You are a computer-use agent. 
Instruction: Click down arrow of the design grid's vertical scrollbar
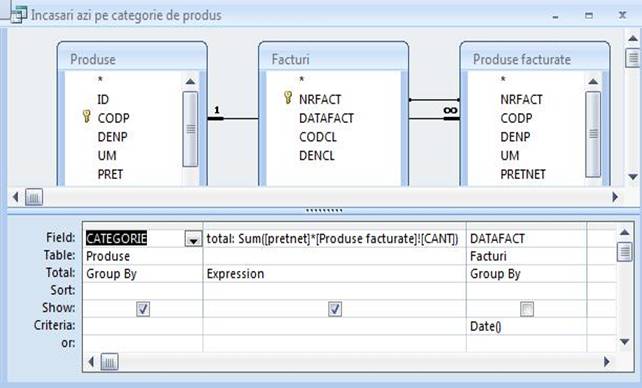pos(624,341)
